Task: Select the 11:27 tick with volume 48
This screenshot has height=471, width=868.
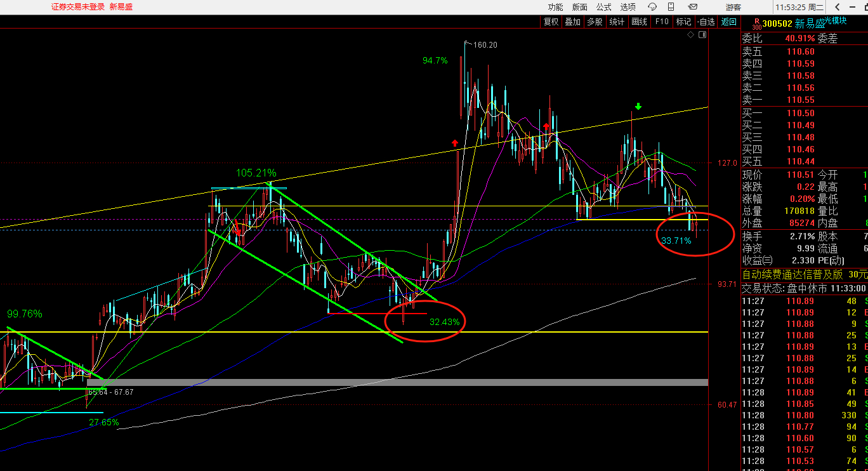Action: coord(805,301)
